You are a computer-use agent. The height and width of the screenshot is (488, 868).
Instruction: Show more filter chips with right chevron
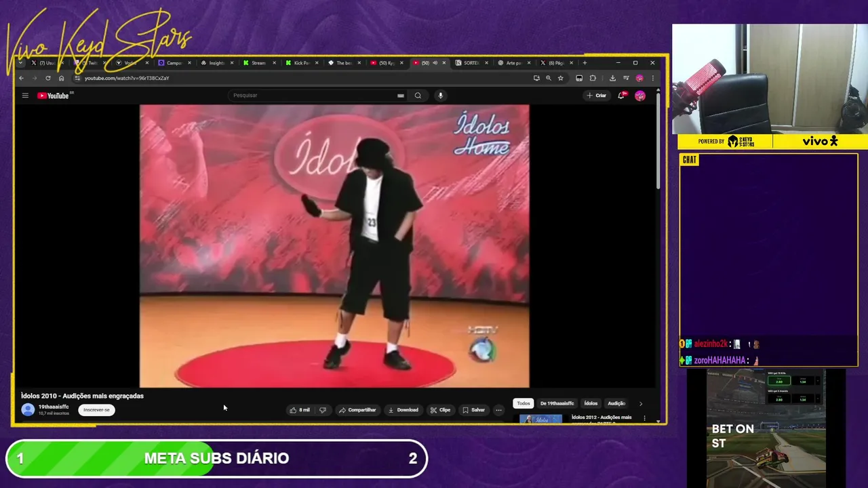tap(641, 404)
